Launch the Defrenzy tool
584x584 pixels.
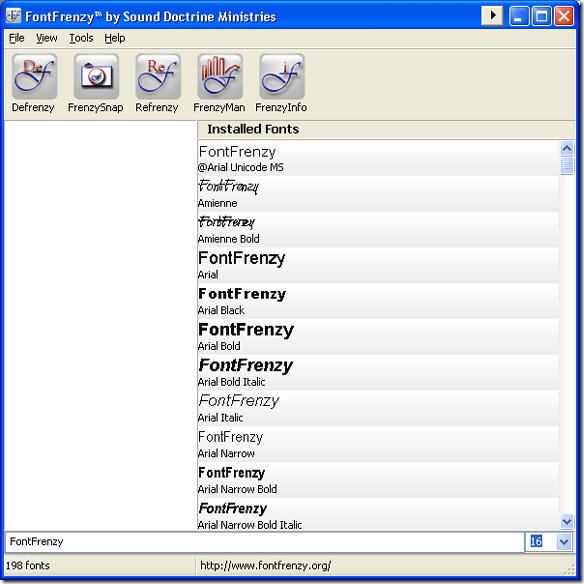pyautogui.click(x=34, y=83)
